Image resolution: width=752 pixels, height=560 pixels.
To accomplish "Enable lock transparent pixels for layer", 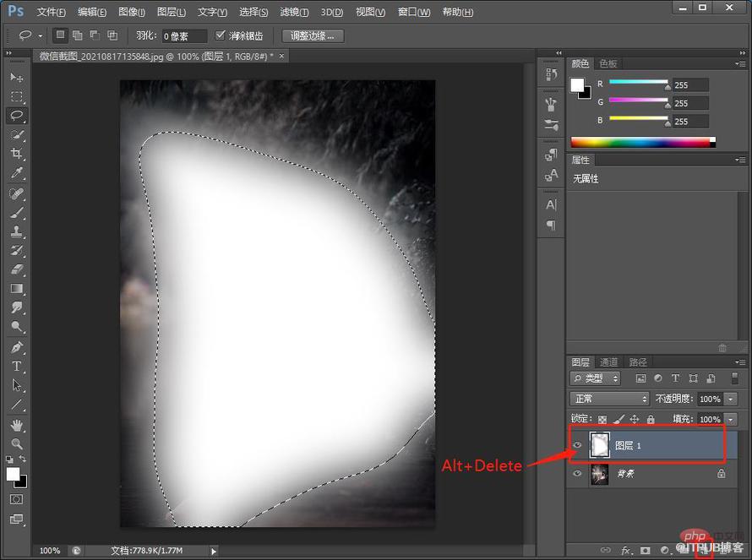I will click(x=602, y=419).
